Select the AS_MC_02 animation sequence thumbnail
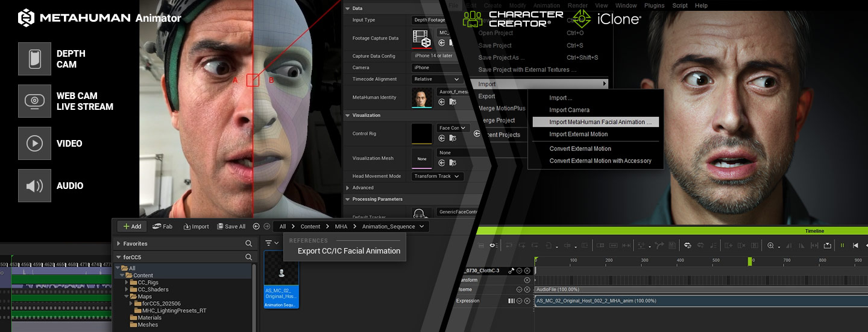Image resolution: width=868 pixels, height=332 pixels. pos(281,279)
